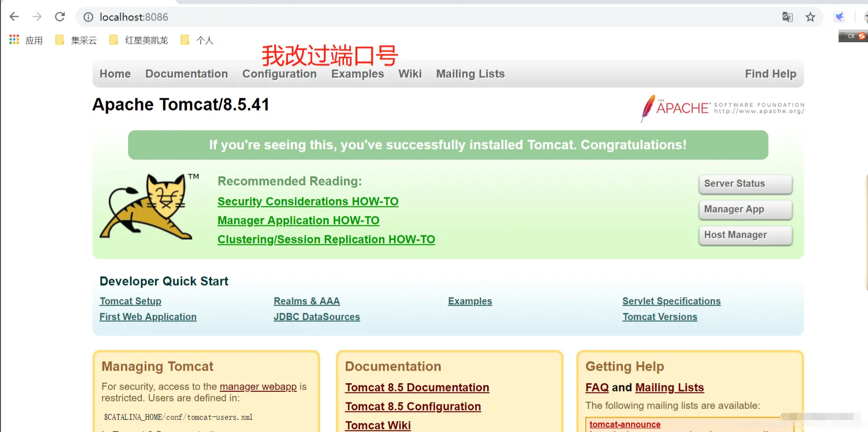868x432 pixels.
Task: Open Security Considerations HOW-TO link
Action: tap(308, 201)
